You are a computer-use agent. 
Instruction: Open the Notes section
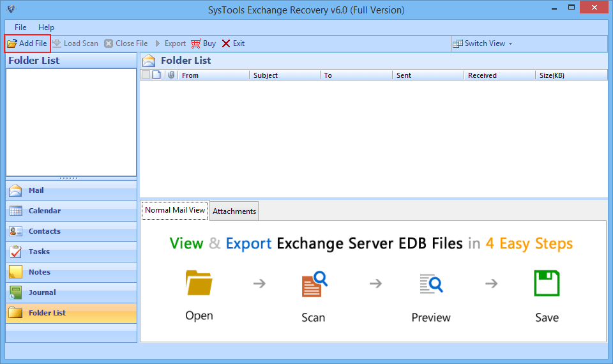[x=71, y=272]
